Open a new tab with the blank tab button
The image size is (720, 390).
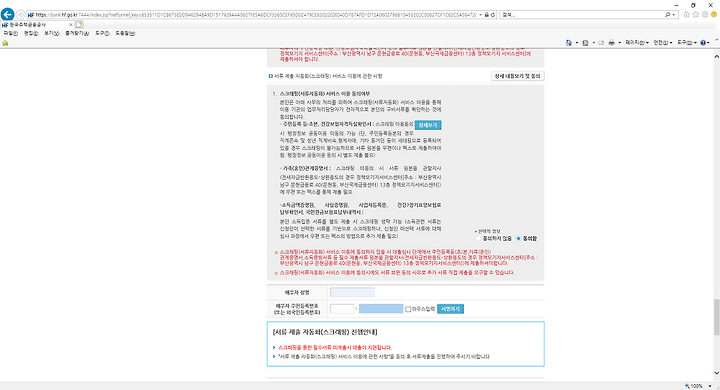click(x=79, y=24)
